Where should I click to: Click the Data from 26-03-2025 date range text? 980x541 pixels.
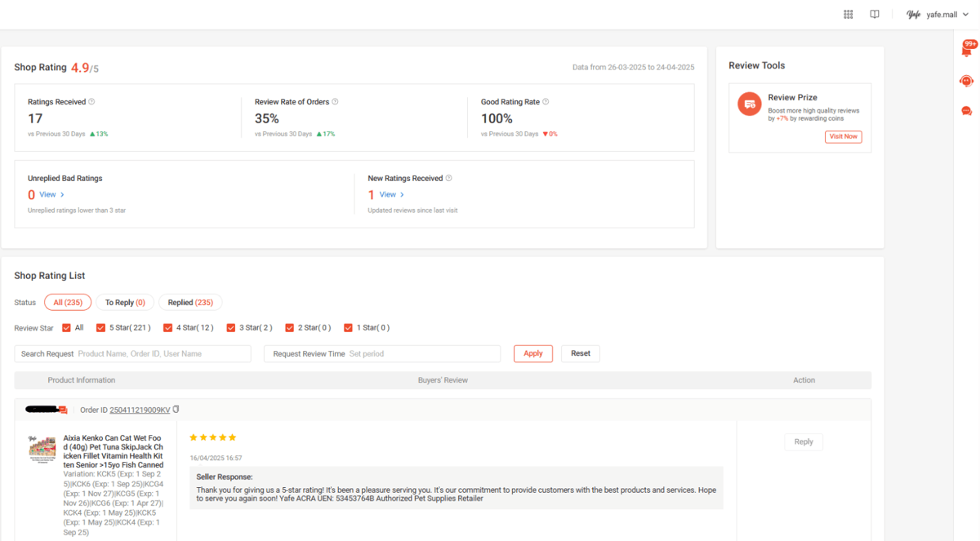[x=634, y=67]
